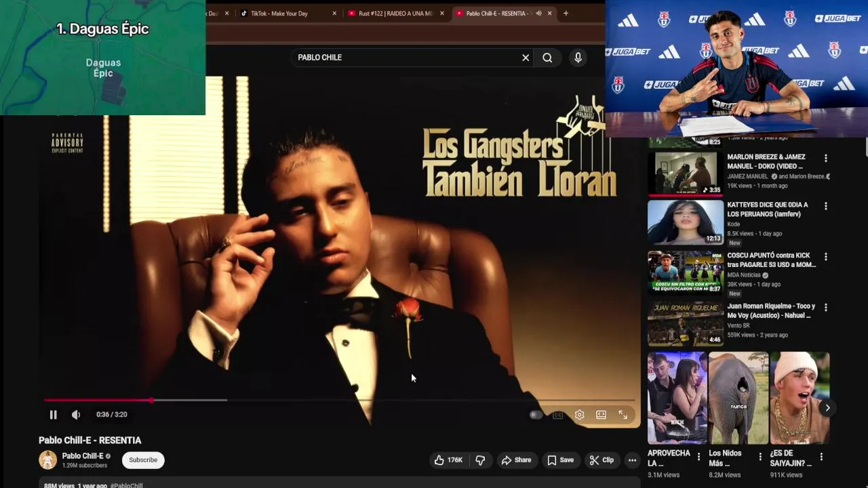
Task: Show next Shorts with the right arrow
Action: 827,408
